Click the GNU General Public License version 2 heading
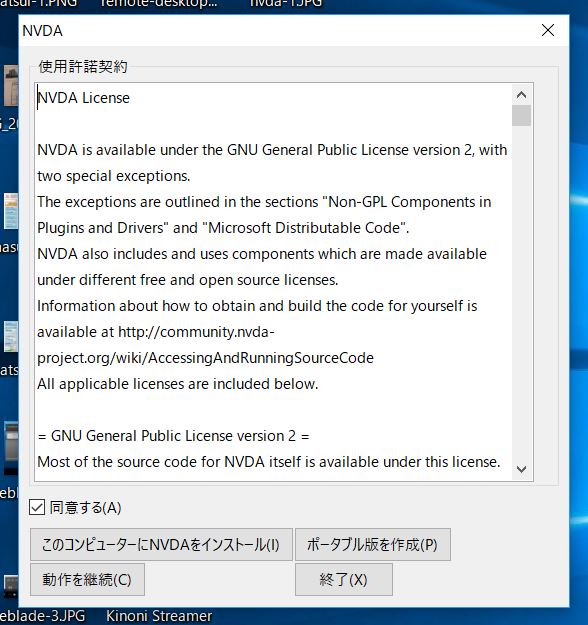 [x=173, y=436]
